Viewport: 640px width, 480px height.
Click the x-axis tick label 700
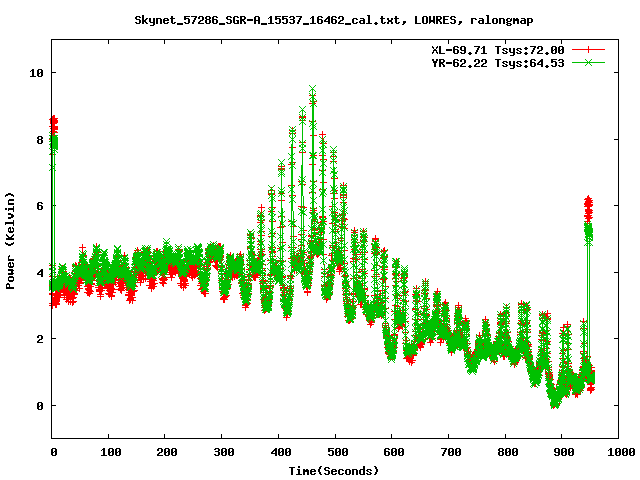(x=451, y=452)
